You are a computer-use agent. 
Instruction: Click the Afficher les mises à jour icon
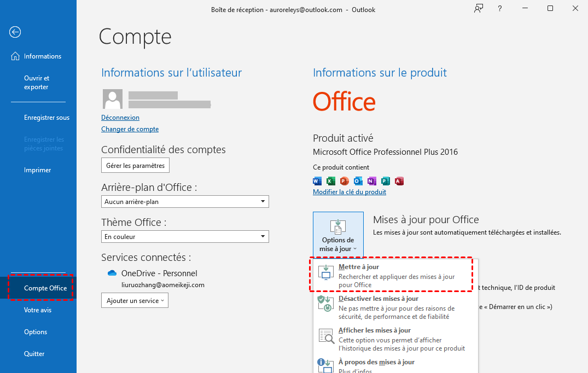pos(326,335)
